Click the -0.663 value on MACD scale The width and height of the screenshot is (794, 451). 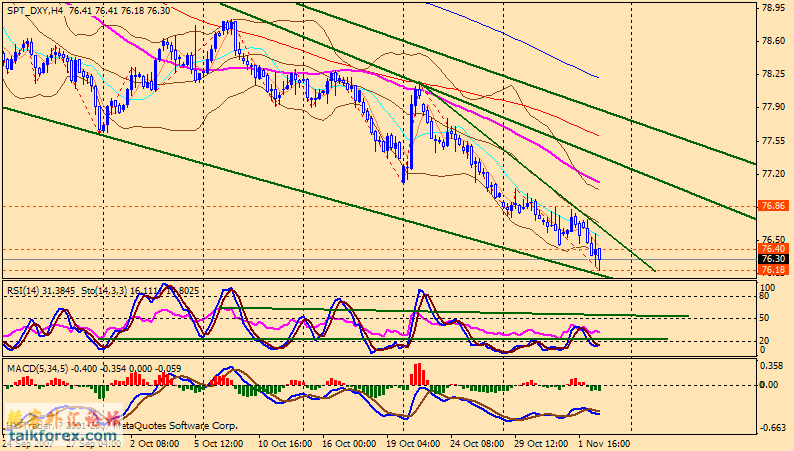[772, 428]
